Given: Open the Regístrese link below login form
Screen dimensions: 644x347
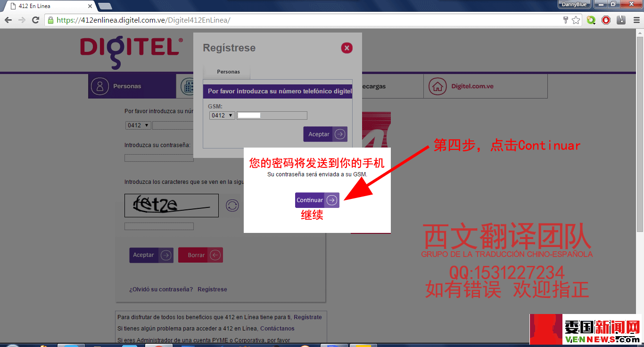Looking at the screenshot, I should pos(212,289).
